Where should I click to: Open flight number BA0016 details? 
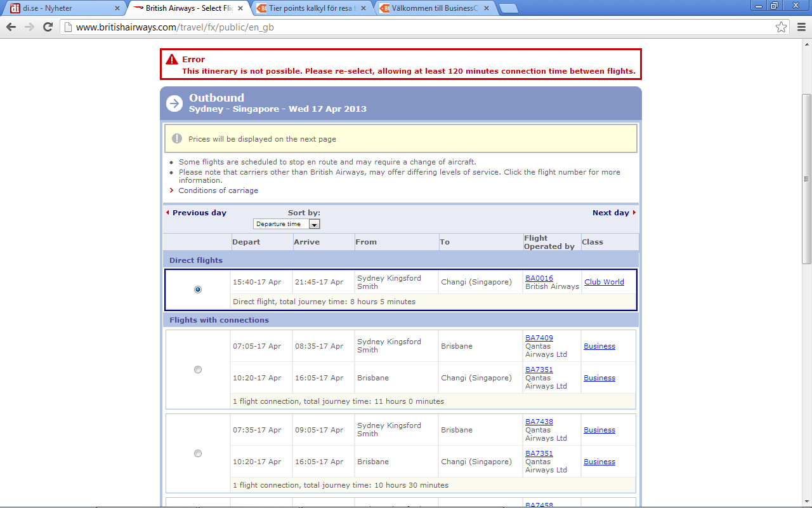[x=539, y=278]
